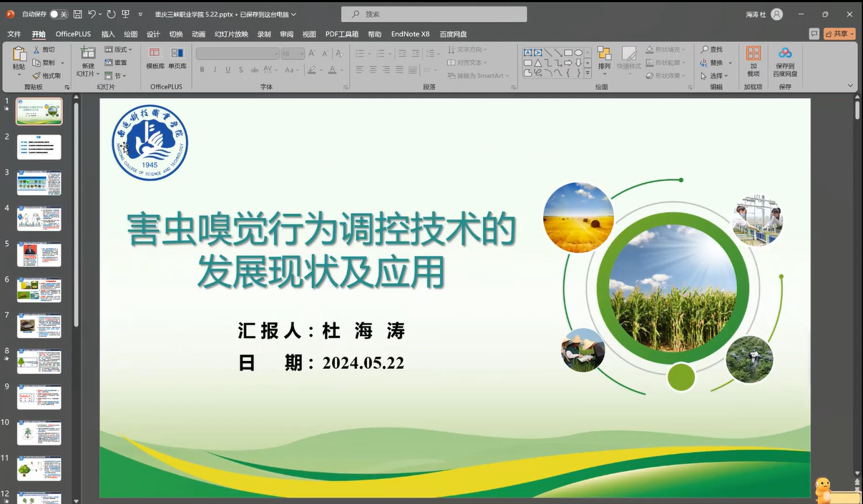Click the Format Painter (格式刷) icon
Viewport: 863px width, 504px height.
[37, 75]
